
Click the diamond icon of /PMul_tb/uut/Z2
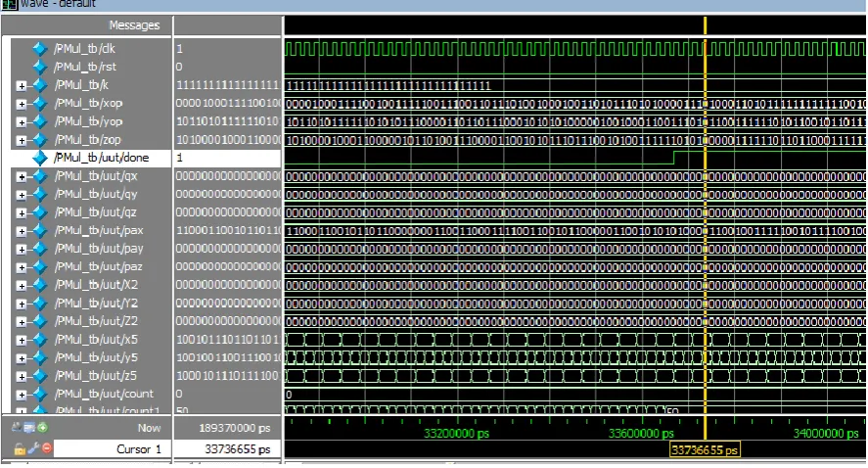tap(40, 321)
